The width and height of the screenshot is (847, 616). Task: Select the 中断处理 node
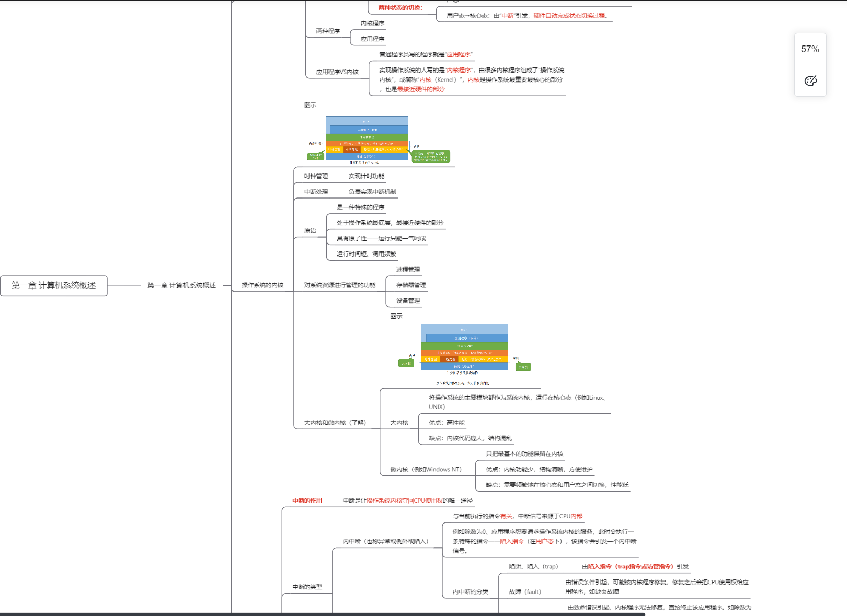[316, 192]
